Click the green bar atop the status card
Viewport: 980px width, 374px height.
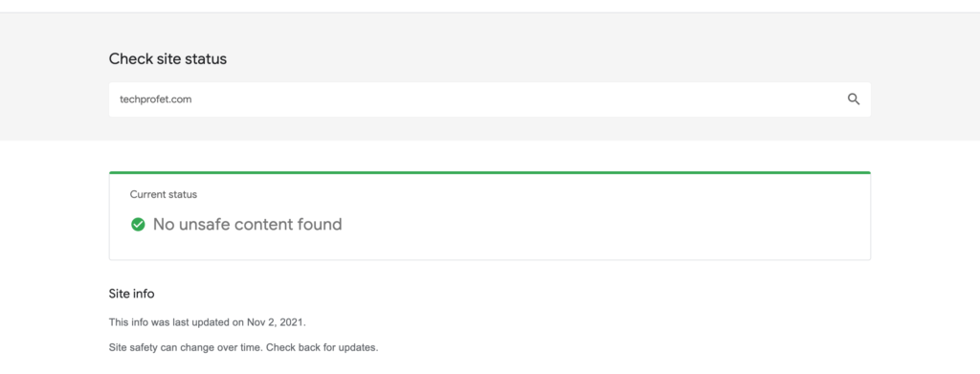489,172
